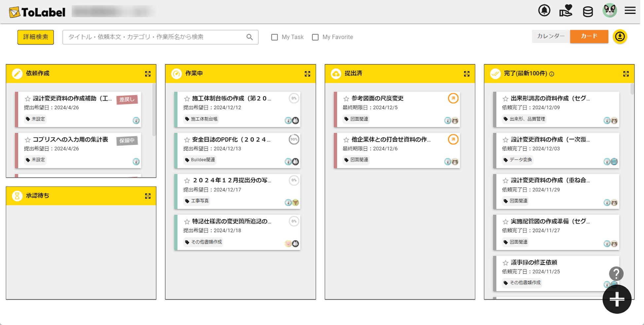
Task: Click the search magnifier icon
Action: coord(250,37)
